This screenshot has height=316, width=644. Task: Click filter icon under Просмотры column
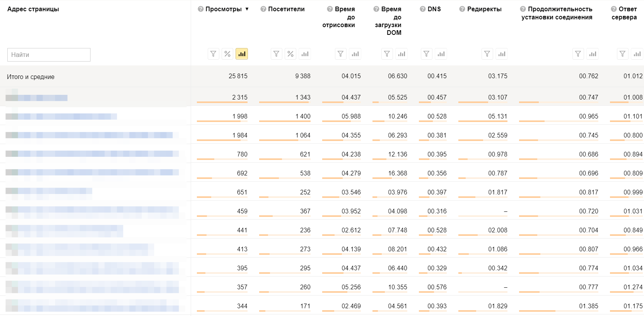[x=213, y=54]
